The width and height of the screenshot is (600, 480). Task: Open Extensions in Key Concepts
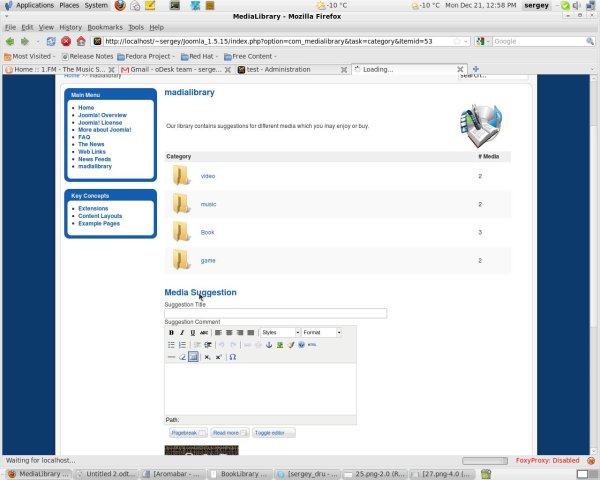93,209
